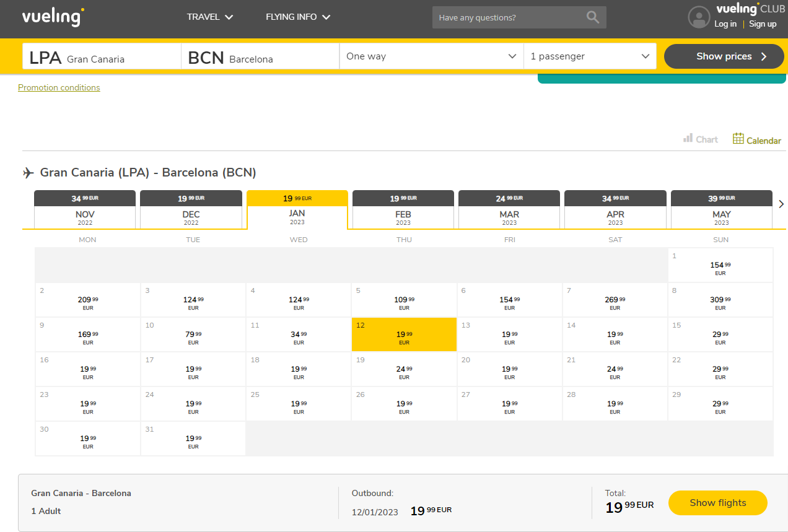Select the MAY 2023 month tab
This screenshot has height=532, width=788.
(722, 209)
